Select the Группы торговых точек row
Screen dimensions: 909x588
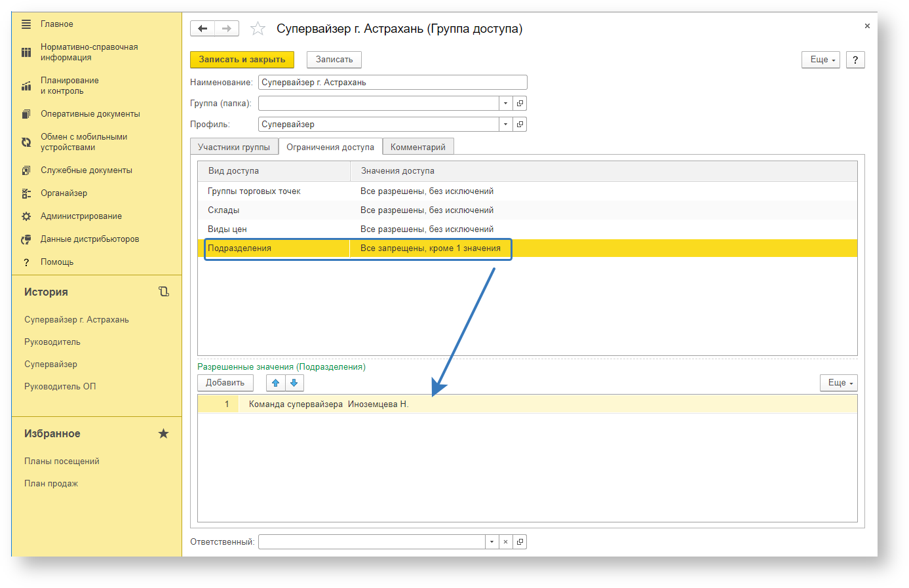click(x=528, y=191)
